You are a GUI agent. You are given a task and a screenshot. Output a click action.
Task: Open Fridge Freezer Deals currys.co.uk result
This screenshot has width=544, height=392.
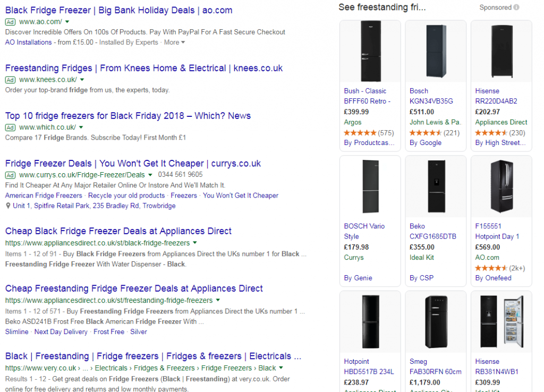pyautogui.click(x=133, y=164)
